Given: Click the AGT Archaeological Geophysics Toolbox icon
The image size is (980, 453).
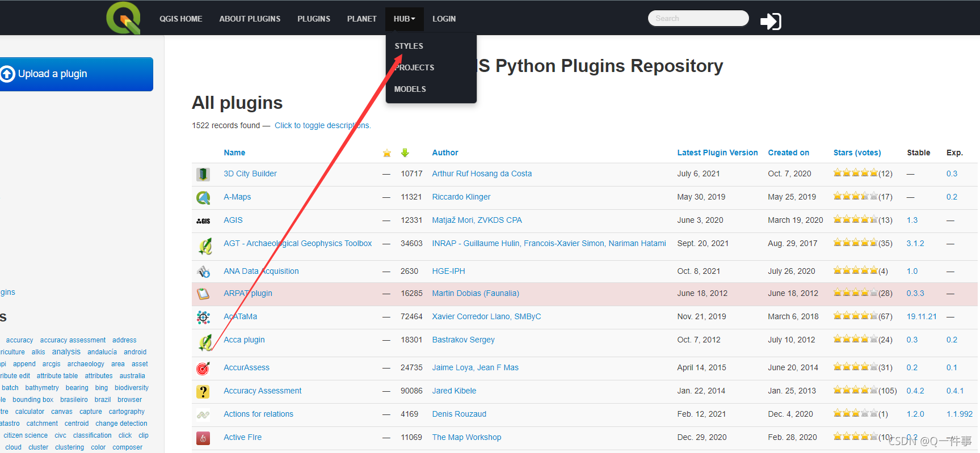Looking at the screenshot, I should point(205,246).
